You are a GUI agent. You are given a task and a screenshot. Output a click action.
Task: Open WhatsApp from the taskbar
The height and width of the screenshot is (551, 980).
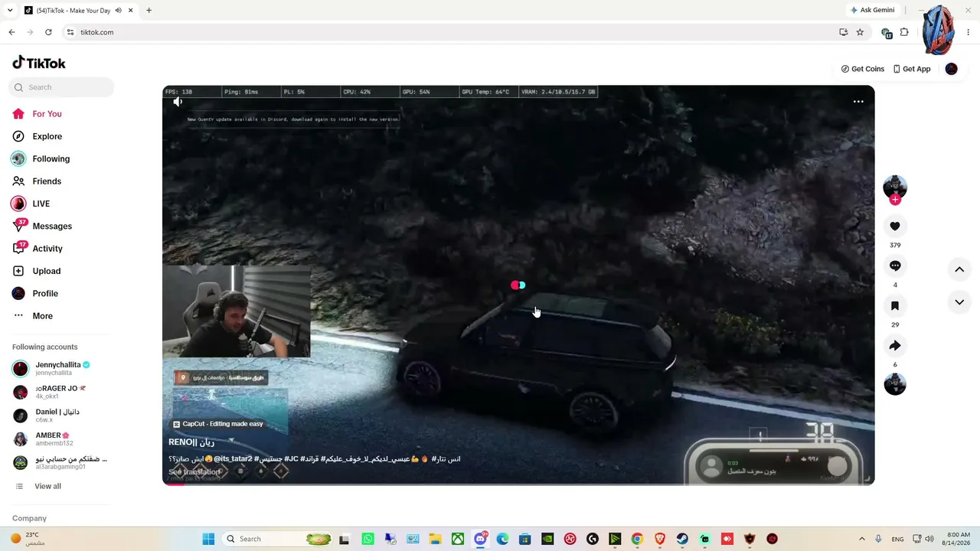[367, 539]
